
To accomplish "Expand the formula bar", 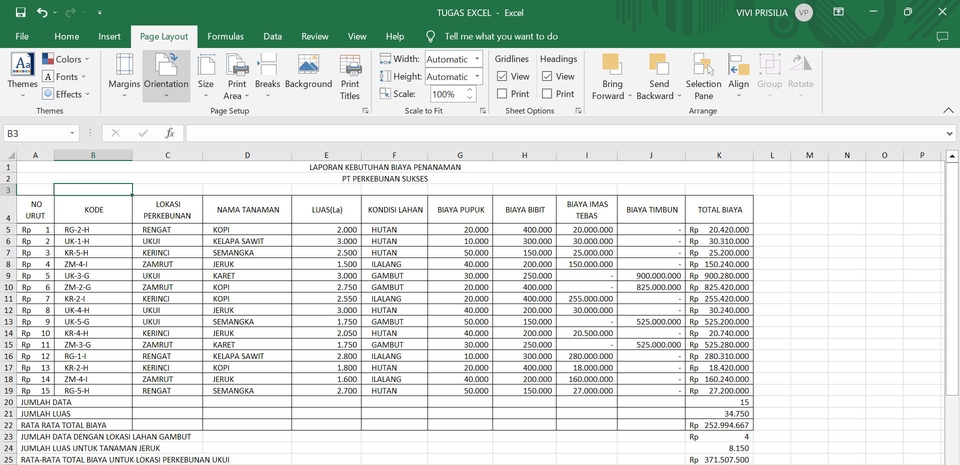I will [950, 133].
